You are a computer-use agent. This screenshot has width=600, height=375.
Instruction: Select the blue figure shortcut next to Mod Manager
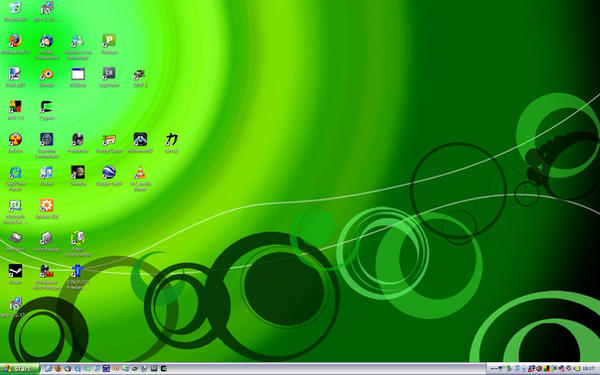click(78, 271)
